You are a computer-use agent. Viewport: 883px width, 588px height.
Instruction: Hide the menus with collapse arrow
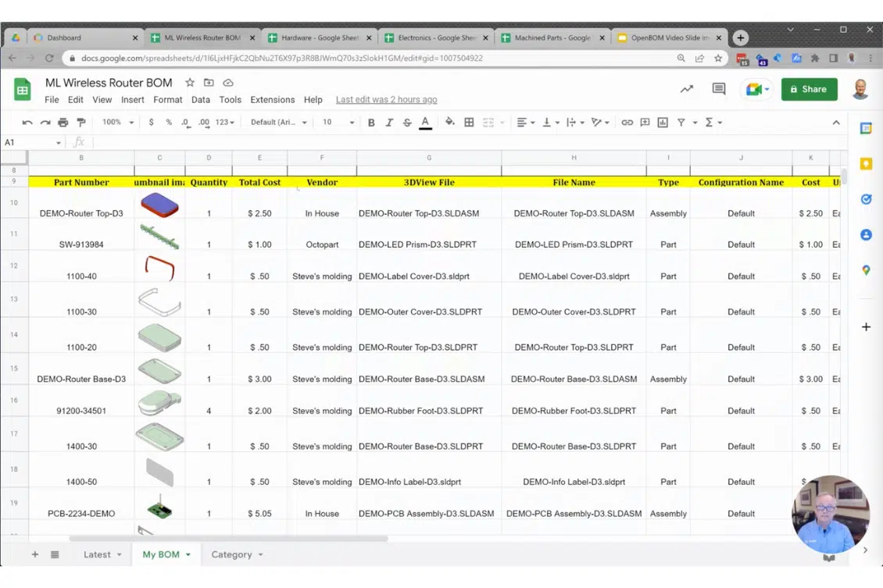(x=836, y=122)
